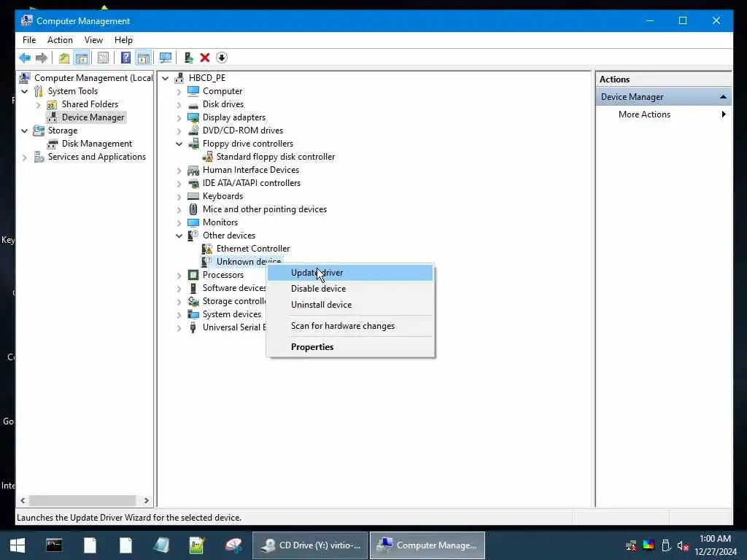Collapse the System Tools node
Image resolution: width=747 pixels, height=560 pixels.
point(24,91)
